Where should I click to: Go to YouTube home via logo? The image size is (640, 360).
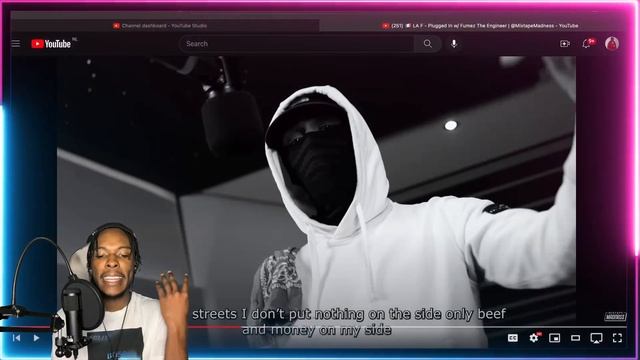(51, 44)
